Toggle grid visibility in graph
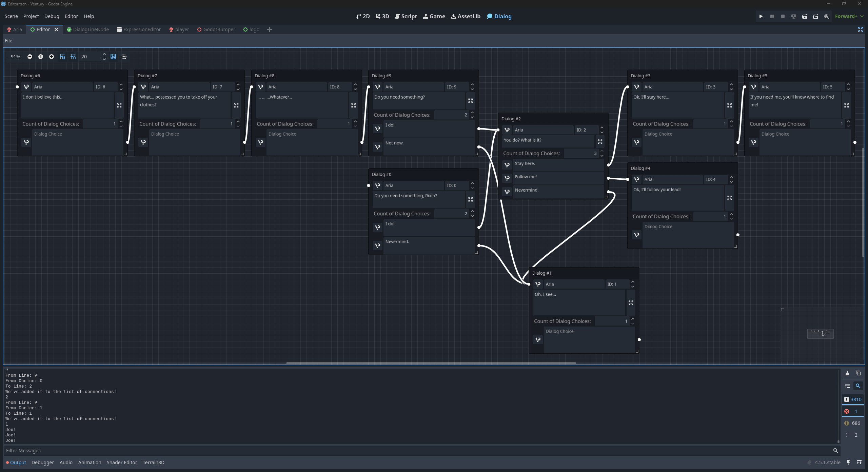This screenshot has height=472, width=868. click(x=62, y=57)
